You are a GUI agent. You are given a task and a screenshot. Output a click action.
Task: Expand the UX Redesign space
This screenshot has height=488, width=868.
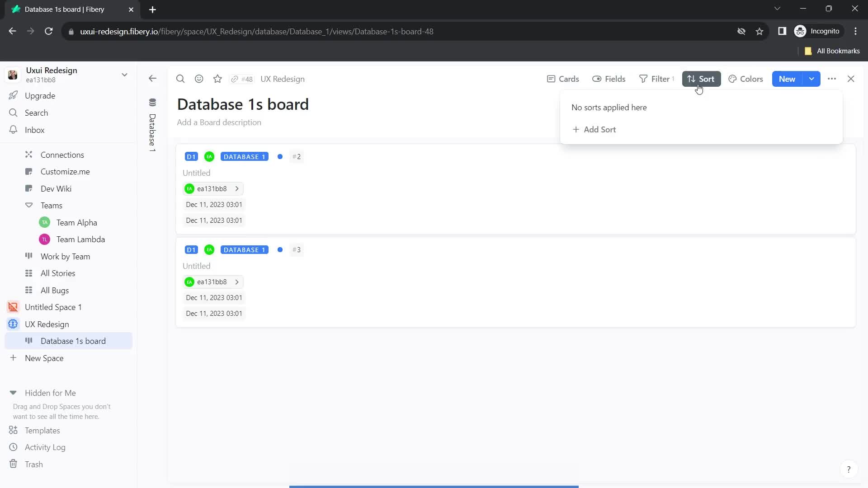pos(13,324)
